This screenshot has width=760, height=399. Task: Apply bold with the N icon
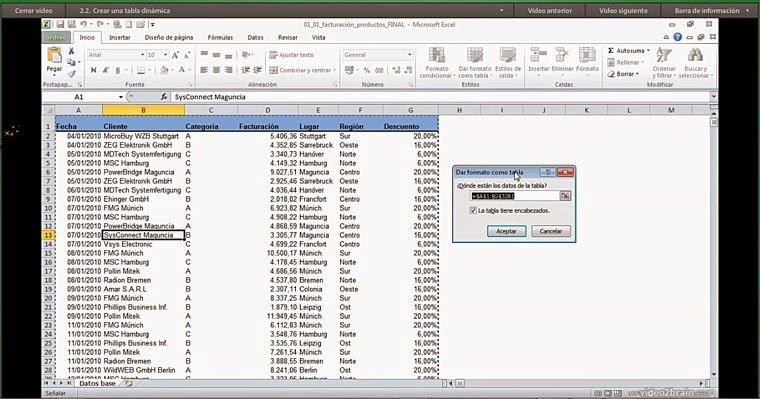click(x=94, y=70)
